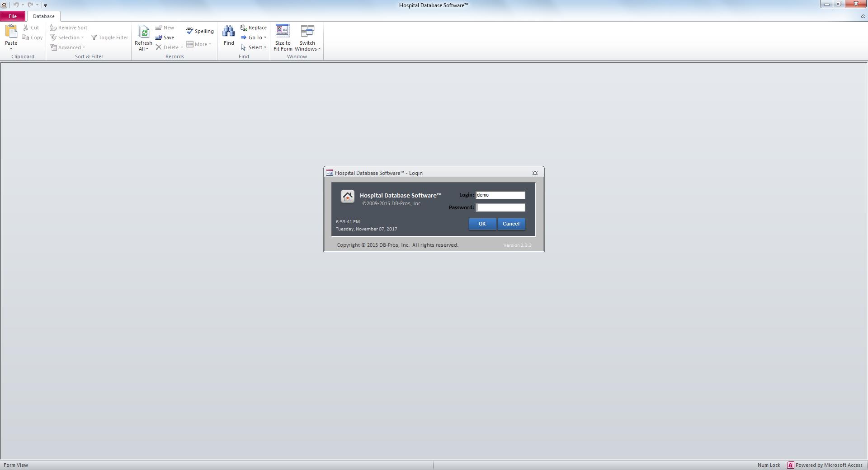Click the Copy button in Clipboard
The image size is (868, 470).
(33, 38)
